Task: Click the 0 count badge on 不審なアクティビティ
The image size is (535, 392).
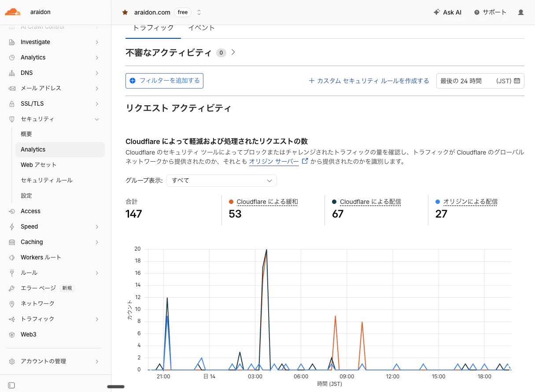Action: [221, 53]
